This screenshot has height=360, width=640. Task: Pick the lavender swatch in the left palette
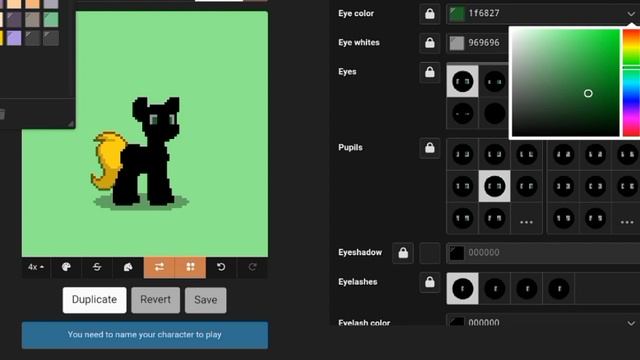[14, 38]
